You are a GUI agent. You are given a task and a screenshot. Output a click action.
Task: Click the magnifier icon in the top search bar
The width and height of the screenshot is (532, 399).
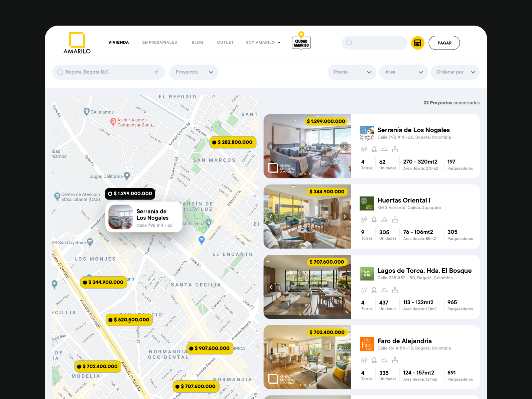349,43
